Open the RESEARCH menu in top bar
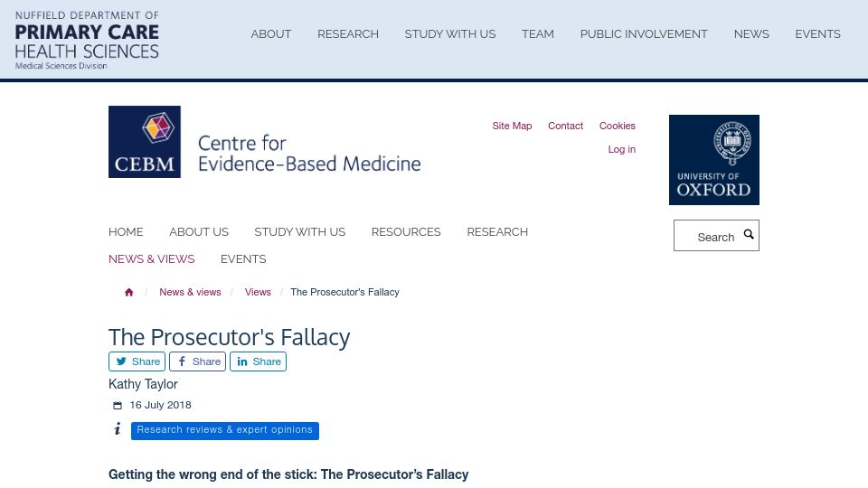Image resolution: width=868 pixels, height=488 pixels. point(347,34)
